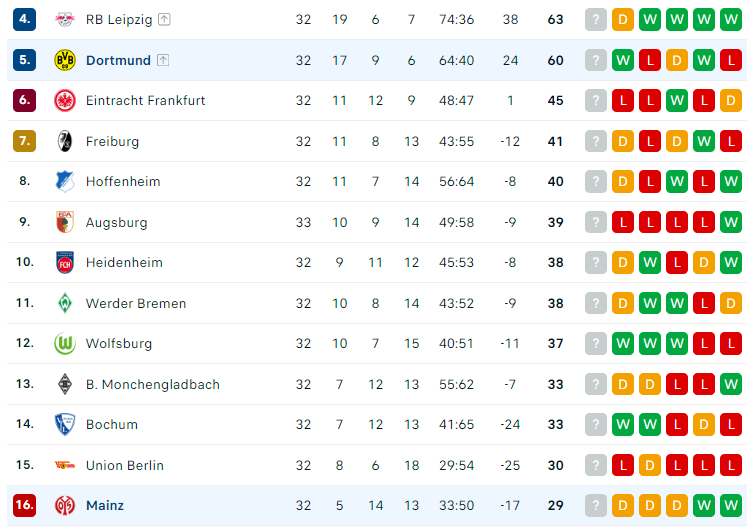
Task: Click the orange D form badge for RB Leipzig
Action: pyautogui.click(x=623, y=20)
